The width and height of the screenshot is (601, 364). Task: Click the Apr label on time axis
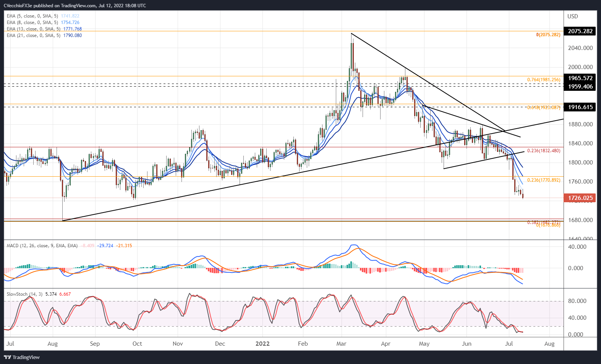(x=386, y=344)
